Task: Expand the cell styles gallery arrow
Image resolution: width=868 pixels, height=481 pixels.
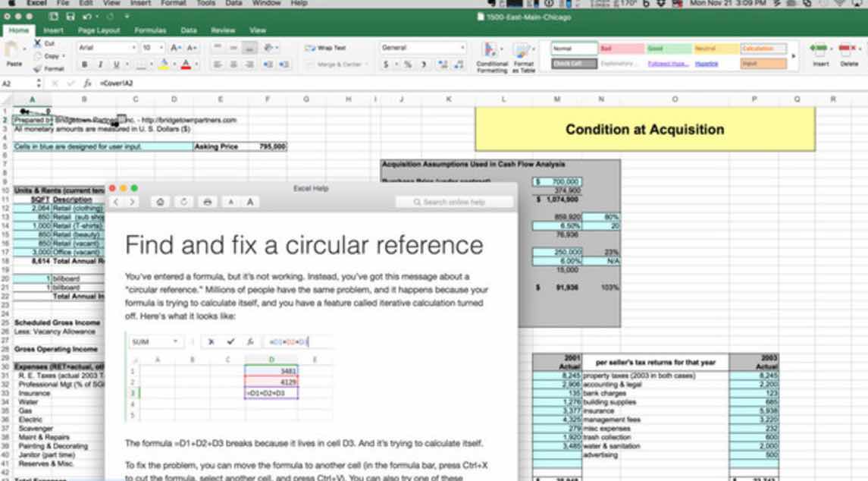Action: tap(793, 56)
